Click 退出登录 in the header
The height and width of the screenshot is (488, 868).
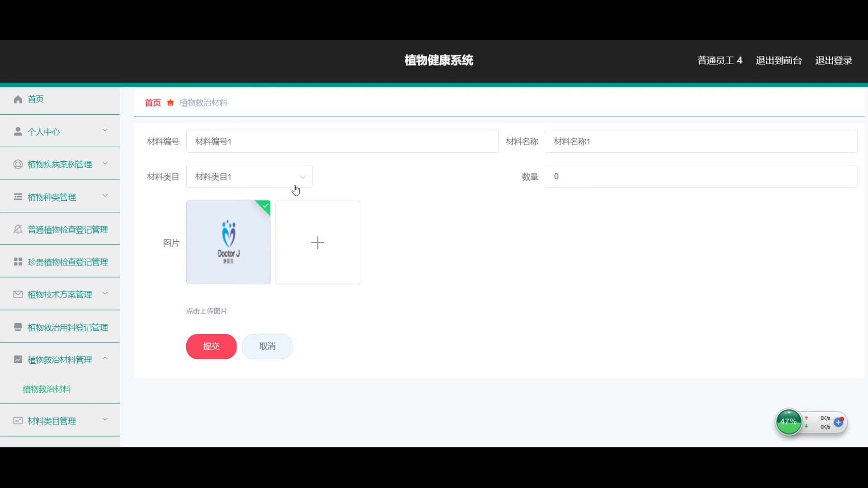(x=833, y=61)
